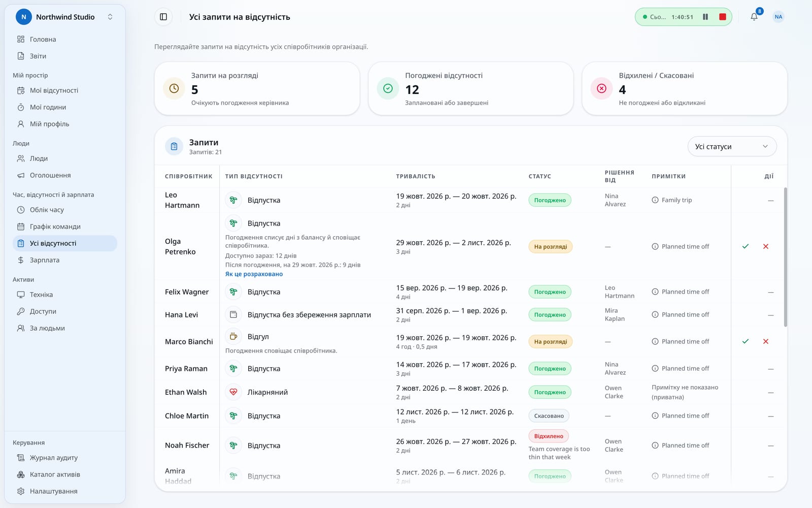
Task: Open Зарплата page
Action: (65, 260)
